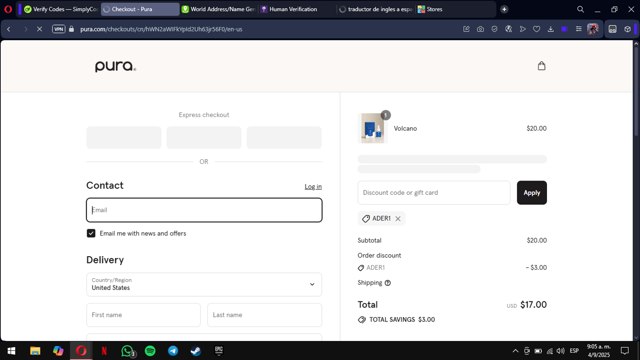
Task: Switch to World Address/Name Generator tab
Action: coord(218,9)
